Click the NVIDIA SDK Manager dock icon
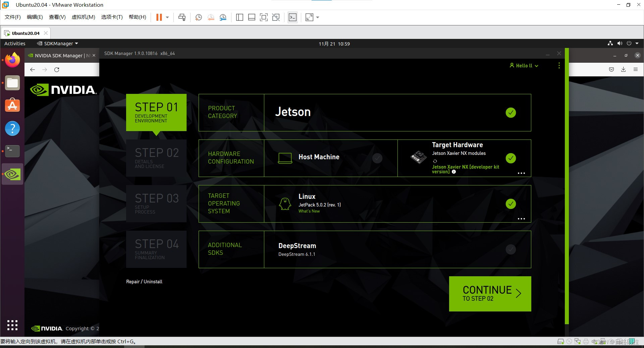The height and width of the screenshot is (348, 644). point(12,174)
